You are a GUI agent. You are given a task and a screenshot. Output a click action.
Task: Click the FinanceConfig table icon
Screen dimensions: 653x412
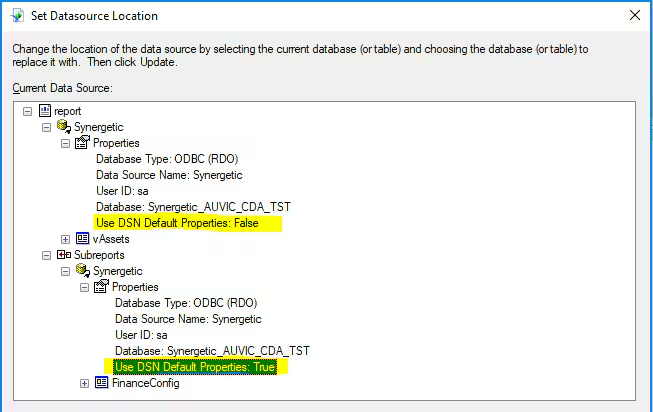(x=102, y=382)
